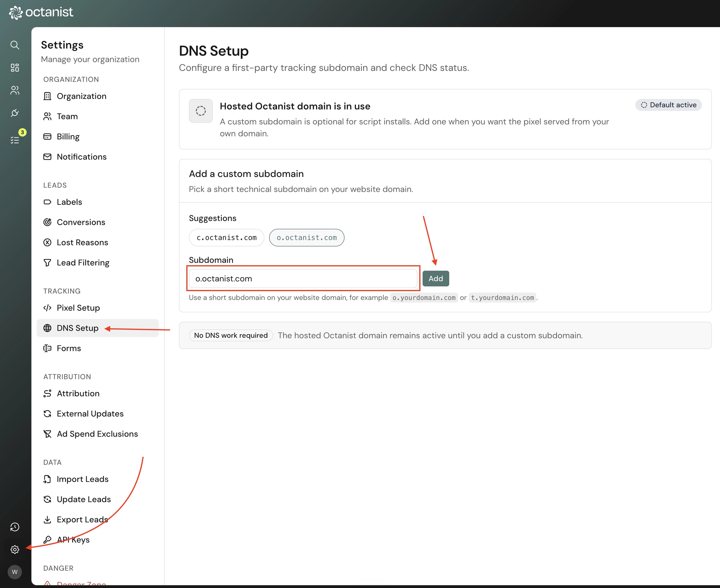Go to Attribution settings
720x588 pixels.
(98, 393)
